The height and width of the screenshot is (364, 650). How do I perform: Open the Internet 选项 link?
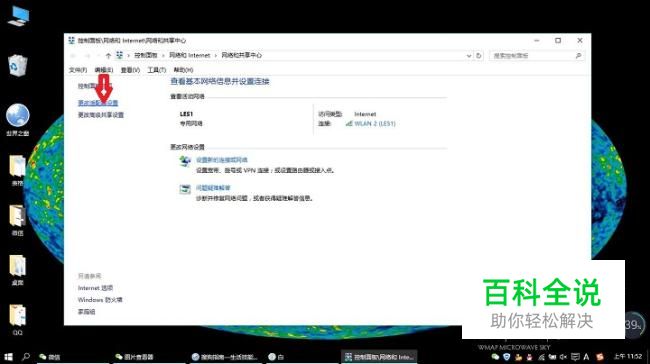pyautogui.click(x=95, y=288)
